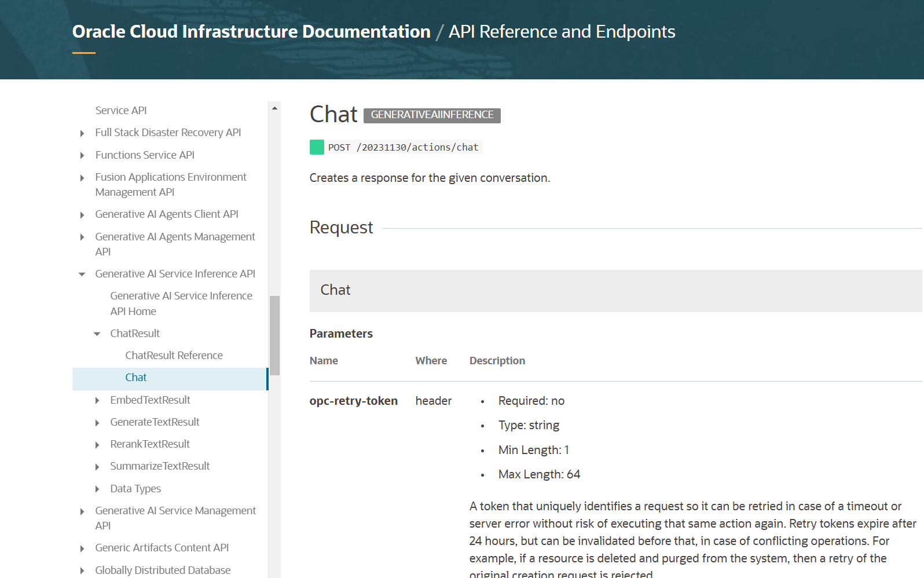Expand Data Types node arrow
The height and width of the screenshot is (578, 924).
97,489
